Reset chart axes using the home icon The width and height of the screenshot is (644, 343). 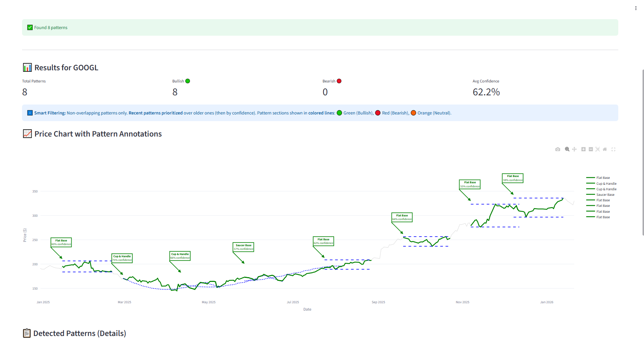(605, 149)
